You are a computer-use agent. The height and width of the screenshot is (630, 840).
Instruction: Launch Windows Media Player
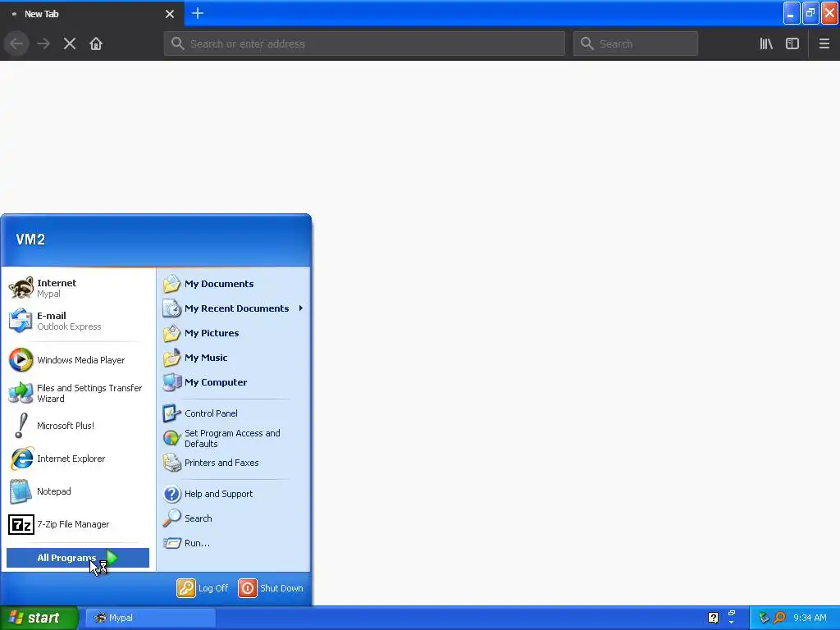click(78, 360)
